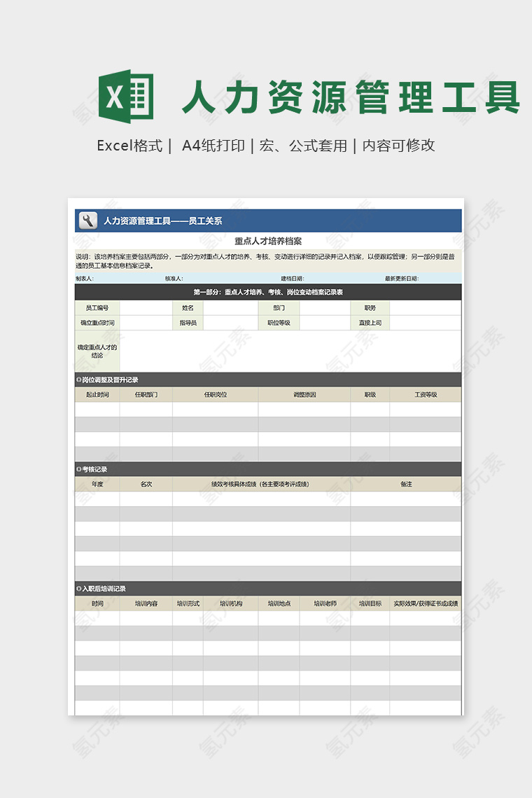Viewport: 532px width, 798px height.
Task: Click the large conclusion field beside 确定重点人才的结论
Action: point(290,351)
